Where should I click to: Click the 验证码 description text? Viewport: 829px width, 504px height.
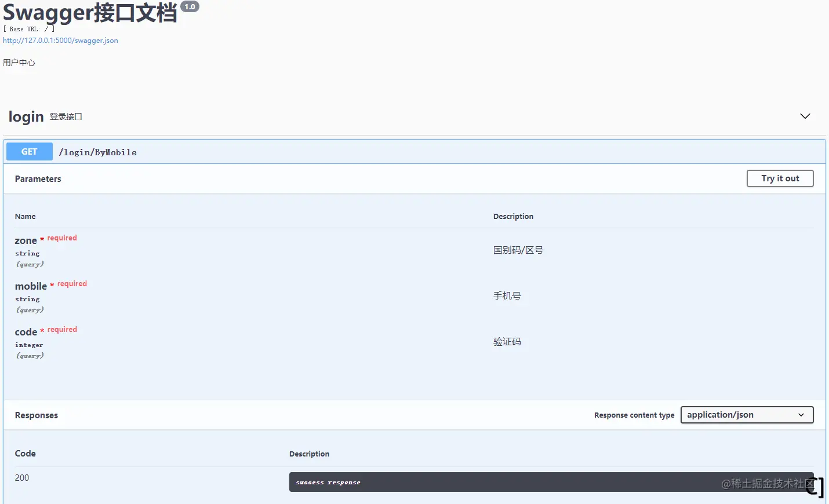pyautogui.click(x=507, y=342)
